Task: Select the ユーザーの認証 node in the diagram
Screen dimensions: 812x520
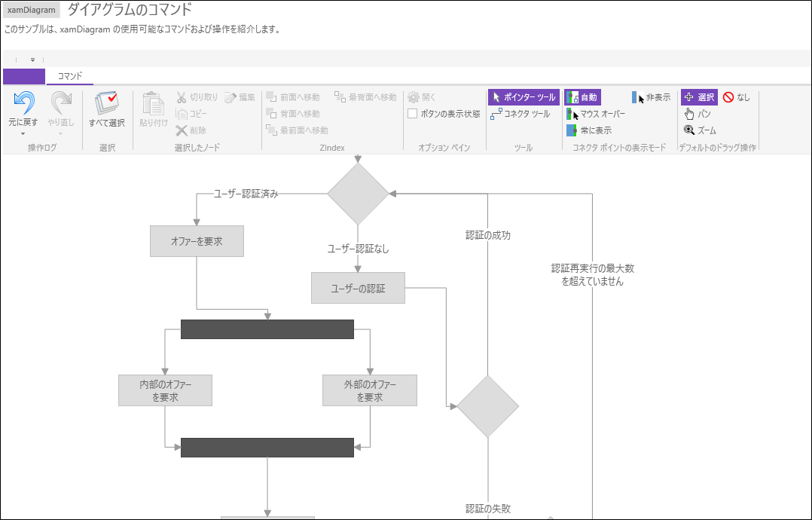Action: pos(358,287)
